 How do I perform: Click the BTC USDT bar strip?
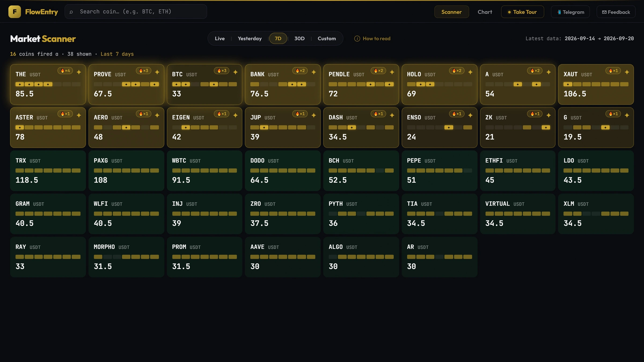click(x=204, y=84)
